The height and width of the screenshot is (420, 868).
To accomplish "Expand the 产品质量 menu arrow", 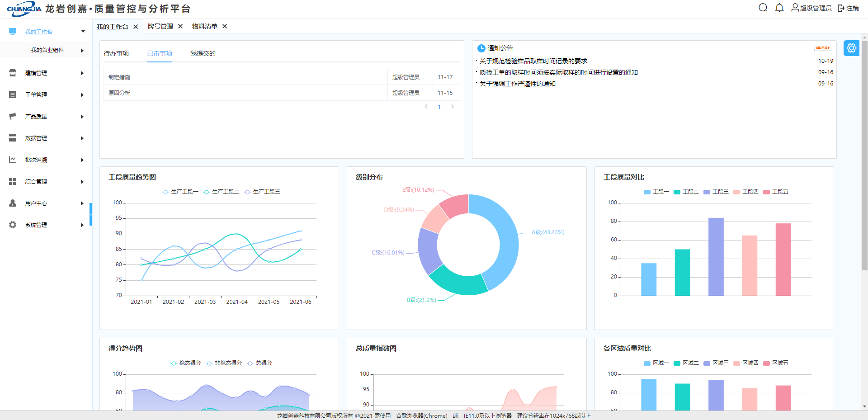I will click(82, 117).
